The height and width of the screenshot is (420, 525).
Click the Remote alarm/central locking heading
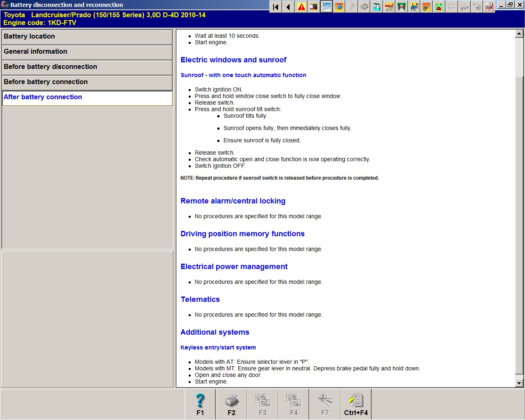tap(233, 201)
